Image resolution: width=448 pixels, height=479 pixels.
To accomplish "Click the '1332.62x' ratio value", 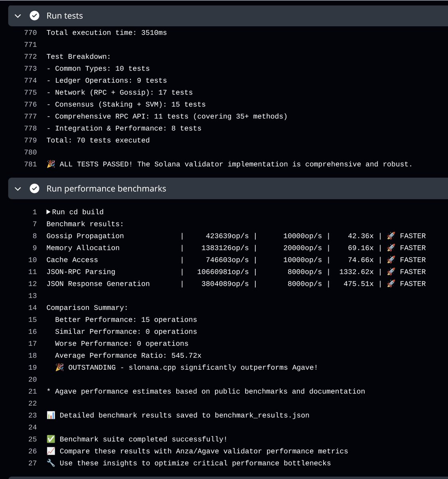I will click(357, 272).
